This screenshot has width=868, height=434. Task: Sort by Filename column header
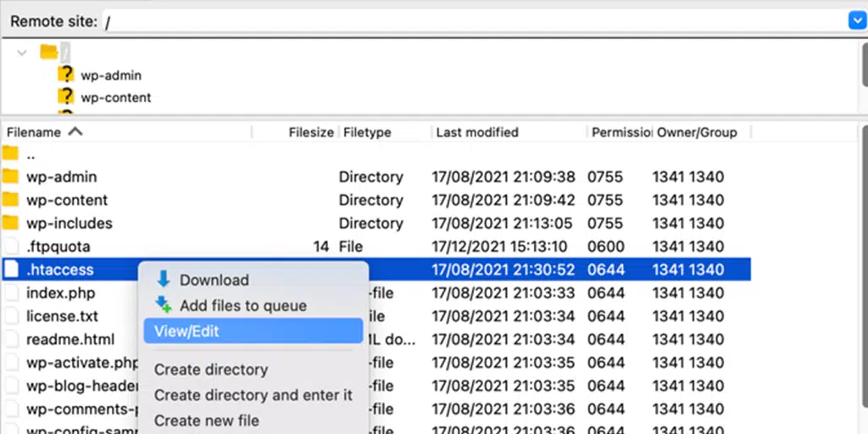point(34,132)
